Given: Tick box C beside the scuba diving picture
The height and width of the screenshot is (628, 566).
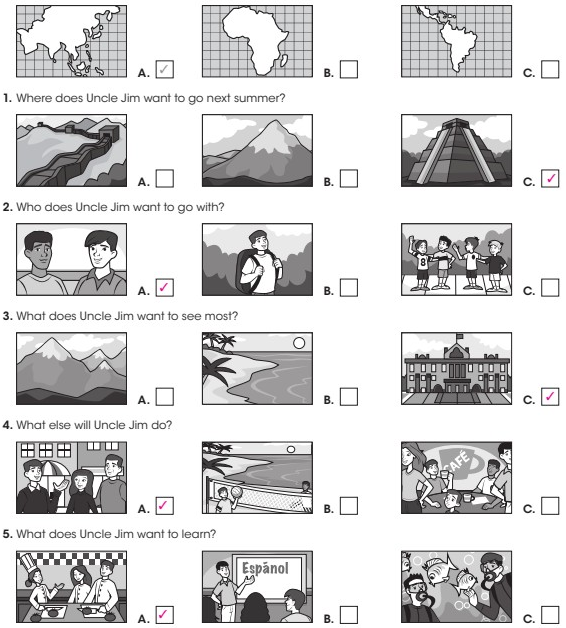Looking at the screenshot, I should click(x=550, y=614).
